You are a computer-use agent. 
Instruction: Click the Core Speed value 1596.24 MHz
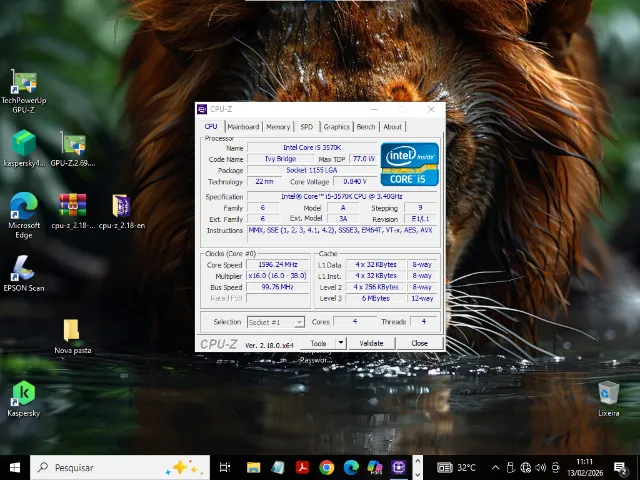(x=278, y=264)
